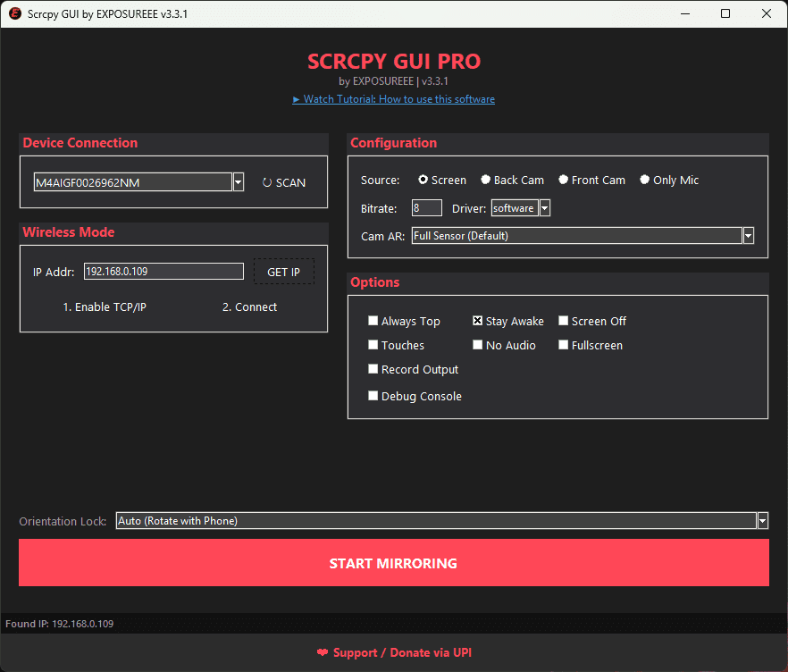Enable the Always Top checkbox

[373, 322]
